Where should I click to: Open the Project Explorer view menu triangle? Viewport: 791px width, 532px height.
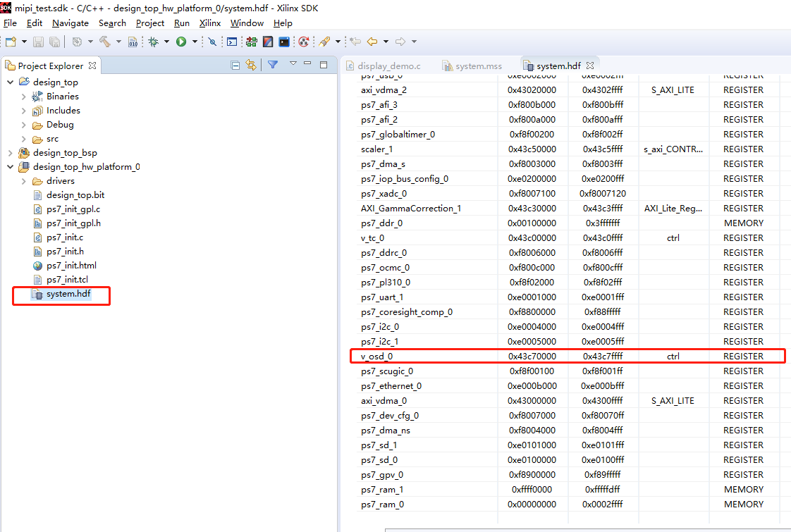[293, 63]
